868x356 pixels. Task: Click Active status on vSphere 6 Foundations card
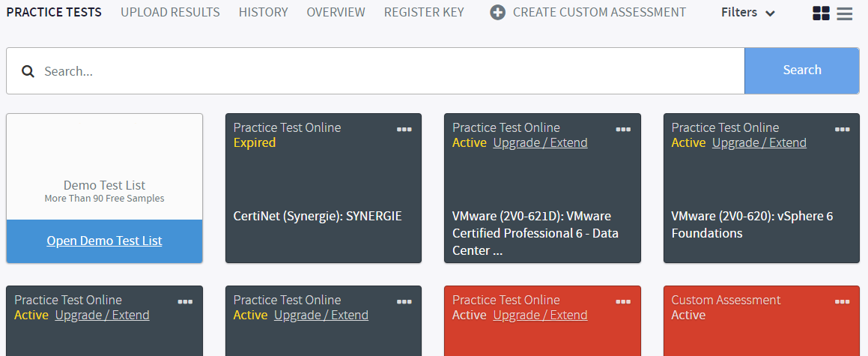(x=689, y=142)
